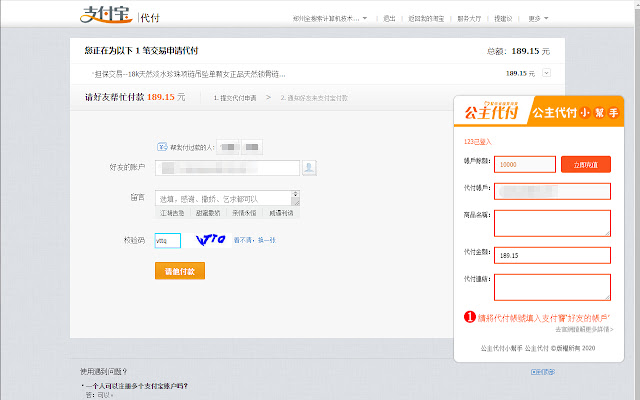Select second previous payer chip
Image resolution: width=640 pixels, height=400 pixels.
click(x=252, y=147)
